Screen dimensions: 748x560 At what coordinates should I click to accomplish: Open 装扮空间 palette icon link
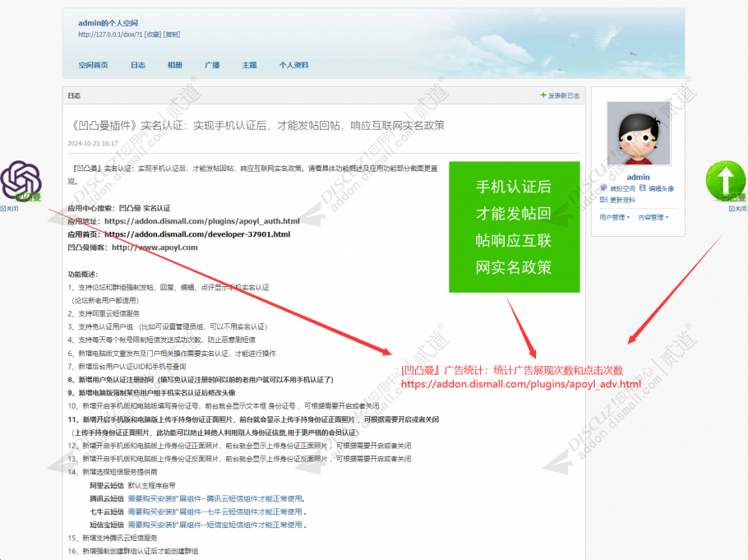point(618,188)
